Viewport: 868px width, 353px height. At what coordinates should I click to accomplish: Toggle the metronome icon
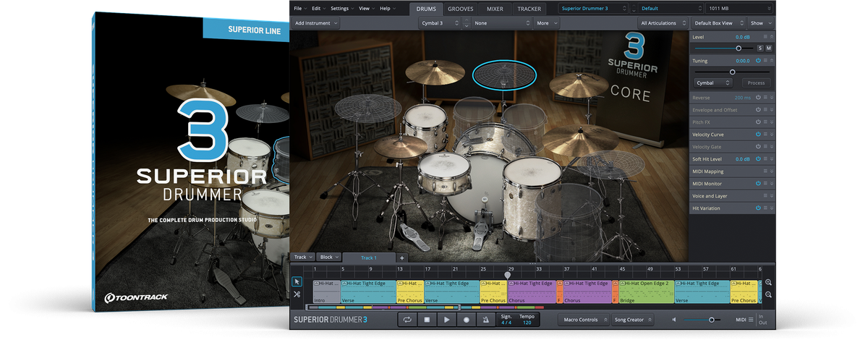[x=486, y=320]
